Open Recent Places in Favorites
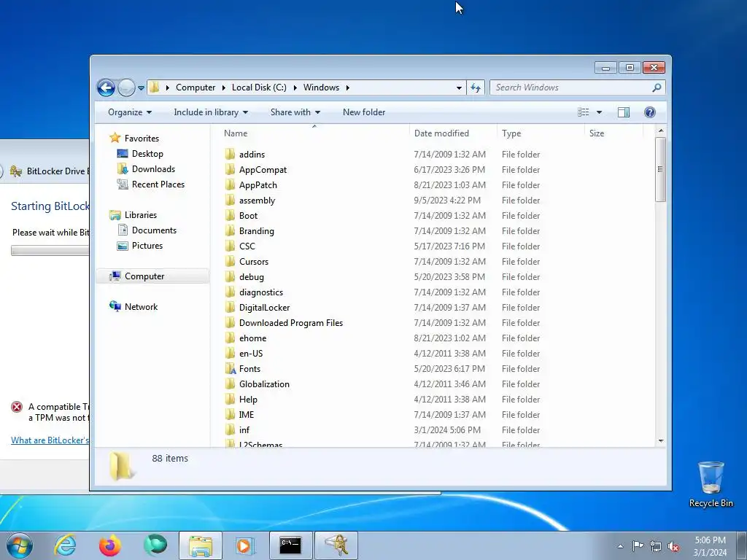This screenshot has height=560, width=747. coord(158,184)
